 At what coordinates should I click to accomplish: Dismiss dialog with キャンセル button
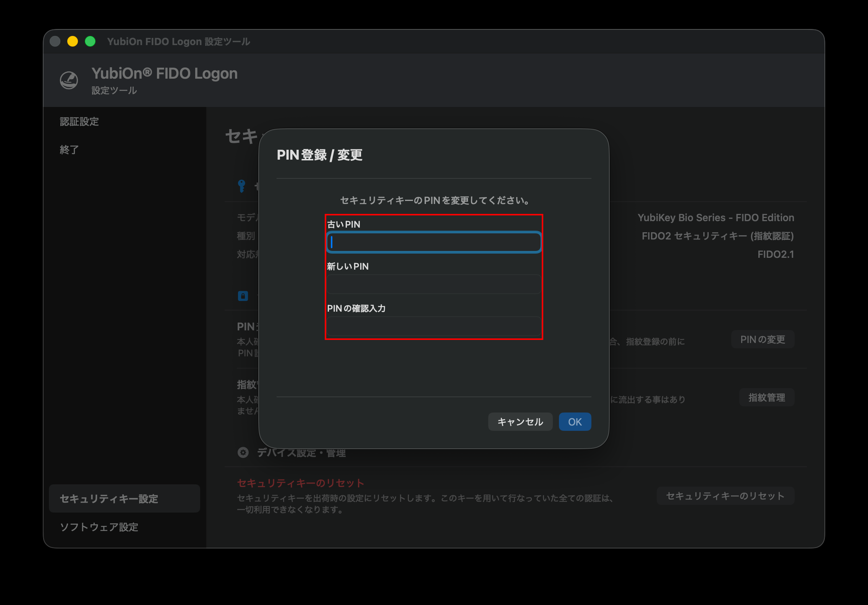(520, 422)
